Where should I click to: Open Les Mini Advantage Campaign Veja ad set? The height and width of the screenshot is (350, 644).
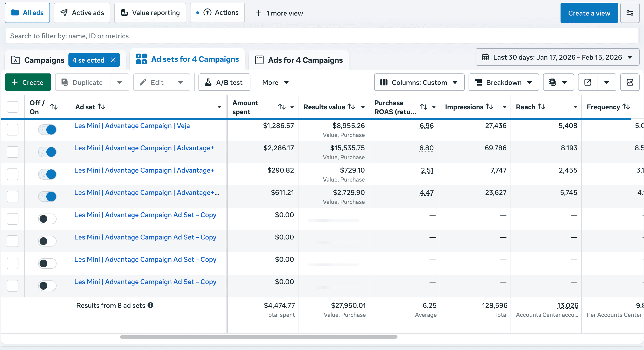click(x=132, y=126)
